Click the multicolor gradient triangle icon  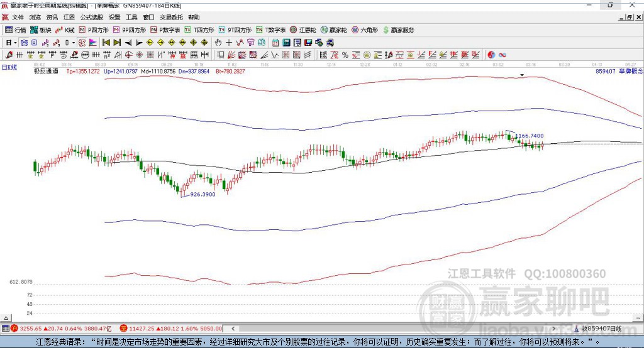click(x=93, y=43)
